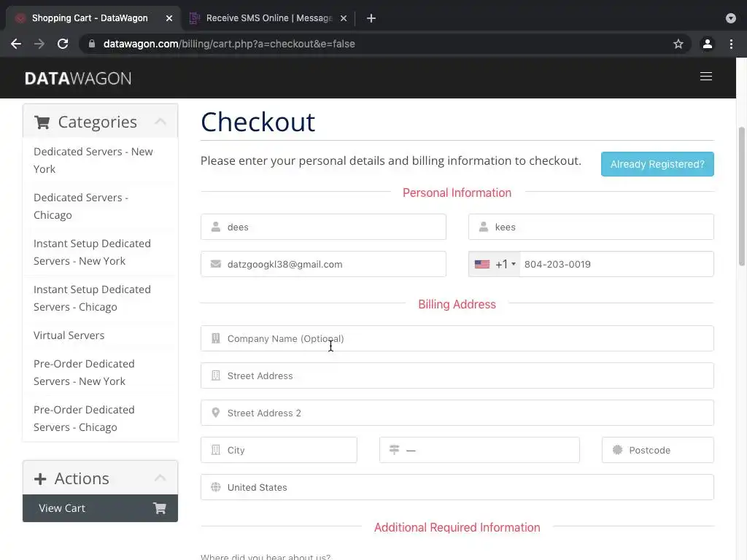Click the browser back arrow

pyautogui.click(x=16, y=44)
